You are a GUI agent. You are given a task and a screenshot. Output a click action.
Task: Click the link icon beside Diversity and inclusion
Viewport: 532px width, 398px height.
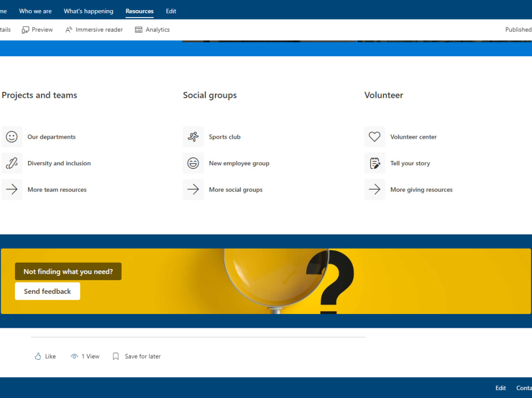(x=12, y=163)
